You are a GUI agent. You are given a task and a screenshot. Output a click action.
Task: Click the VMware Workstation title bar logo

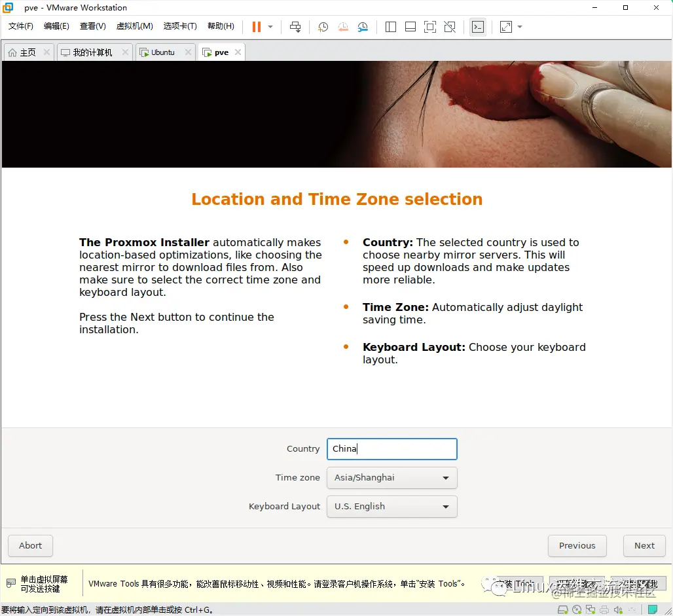click(8, 7)
